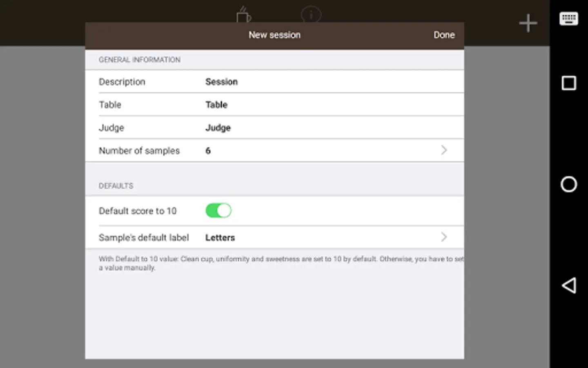Tap the coffee cup icon in header
The width and height of the screenshot is (588, 368).
[243, 15]
